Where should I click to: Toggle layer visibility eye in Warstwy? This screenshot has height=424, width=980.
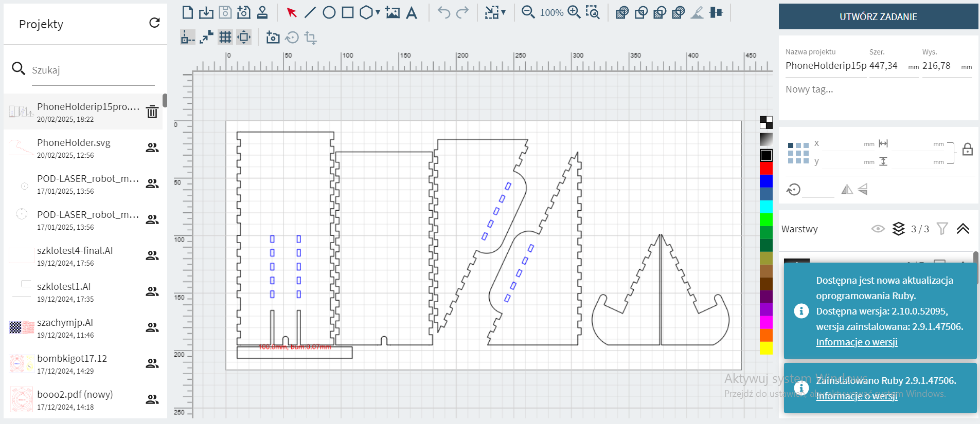(878, 229)
